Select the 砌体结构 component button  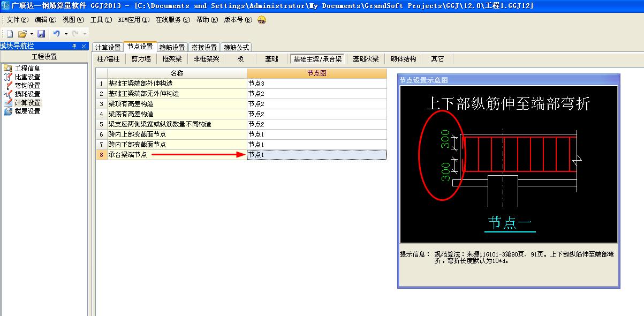click(x=403, y=59)
